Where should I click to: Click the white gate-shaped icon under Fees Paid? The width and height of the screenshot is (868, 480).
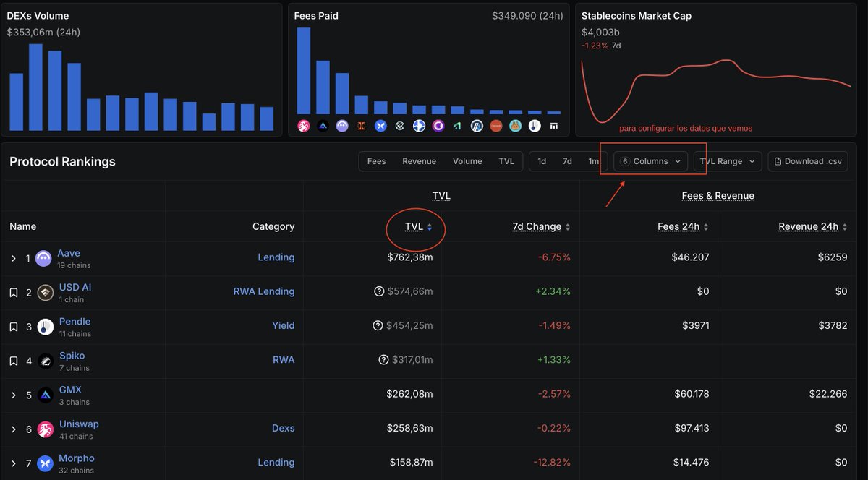[x=554, y=126]
